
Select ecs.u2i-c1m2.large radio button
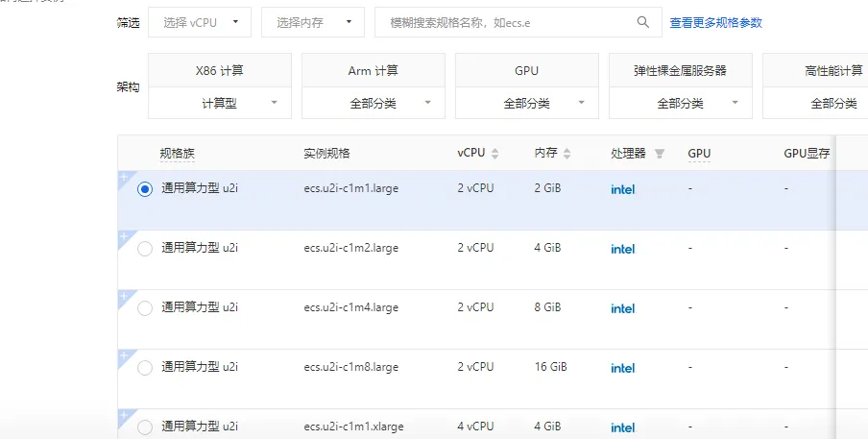pyautogui.click(x=144, y=249)
